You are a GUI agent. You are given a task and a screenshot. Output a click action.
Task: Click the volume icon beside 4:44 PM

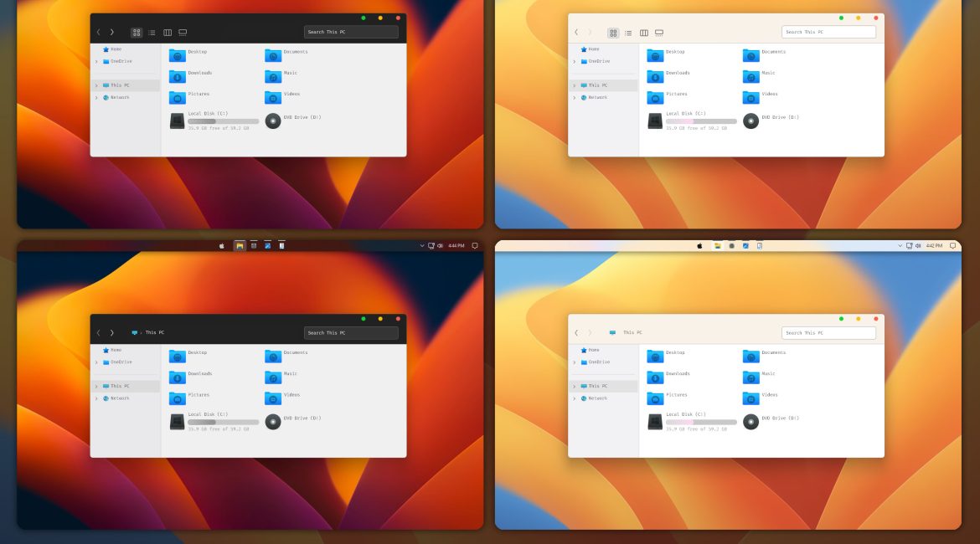tap(441, 246)
